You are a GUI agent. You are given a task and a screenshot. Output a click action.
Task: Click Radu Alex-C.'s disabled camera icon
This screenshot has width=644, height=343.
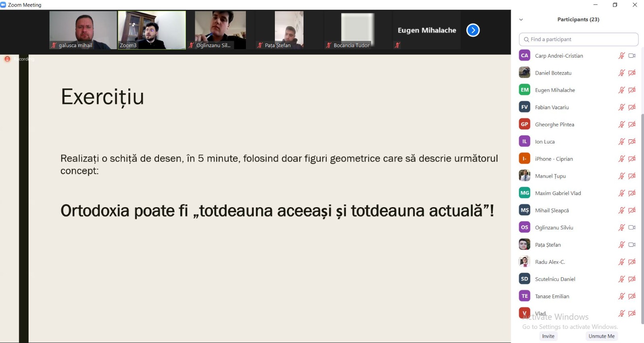[x=632, y=262]
